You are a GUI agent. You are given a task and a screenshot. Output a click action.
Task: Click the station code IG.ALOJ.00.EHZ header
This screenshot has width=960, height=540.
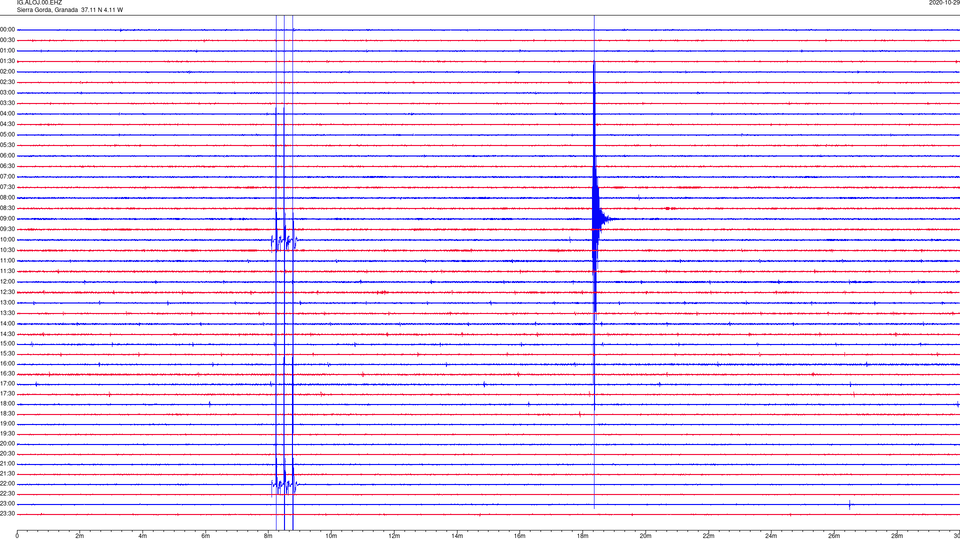click(39, 3)
